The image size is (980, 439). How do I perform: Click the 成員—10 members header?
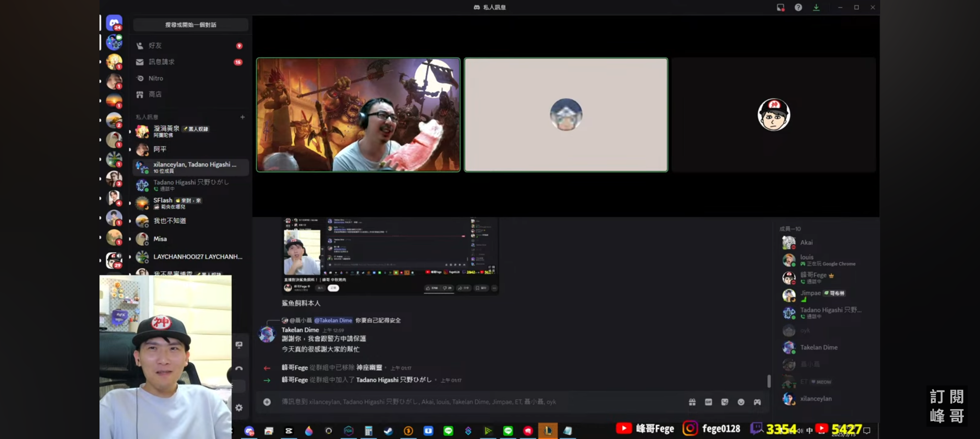(x=790, y=228)
